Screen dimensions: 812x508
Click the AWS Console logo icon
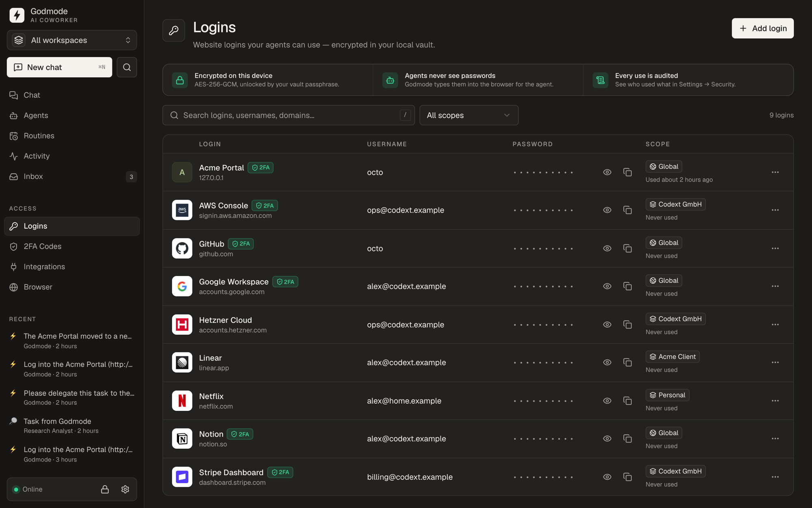[x=182, y=210]
